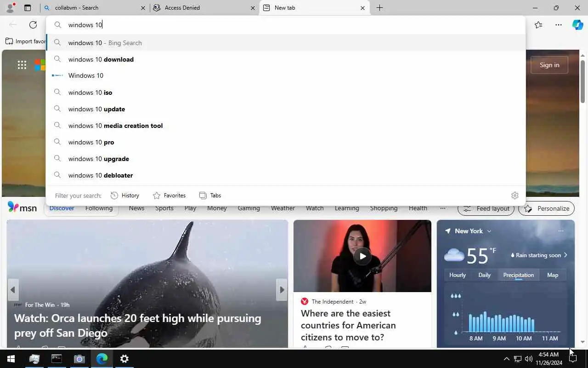The width and height of the screenshot is (588, 368).
Task: Open the Shopping category
Action: click(x=384, y=208)
